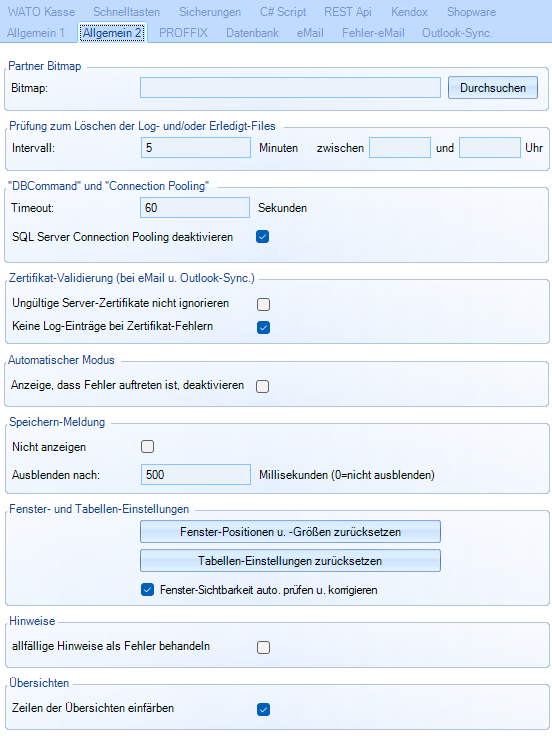
Task: Focus the Intervall minutes field
Action: click(x=196, y=148)
